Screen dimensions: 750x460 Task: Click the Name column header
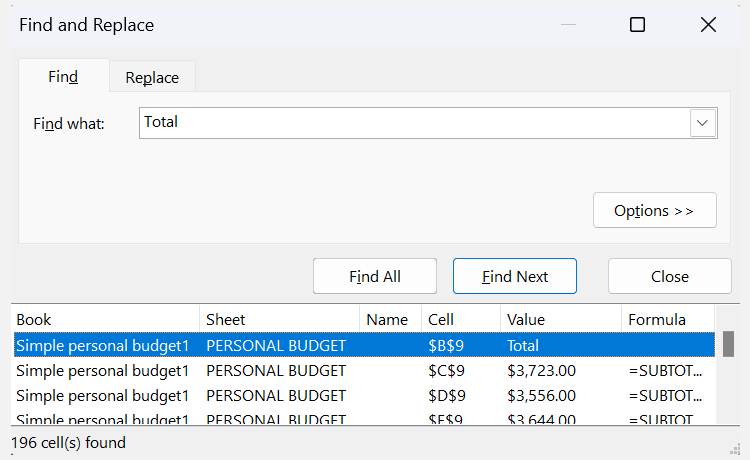(x=389, y=320)
